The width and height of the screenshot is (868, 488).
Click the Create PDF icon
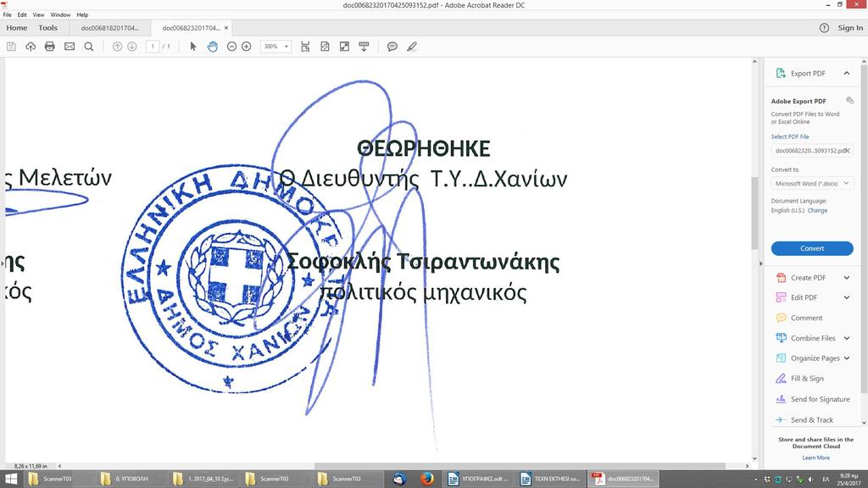coord(781,278)
